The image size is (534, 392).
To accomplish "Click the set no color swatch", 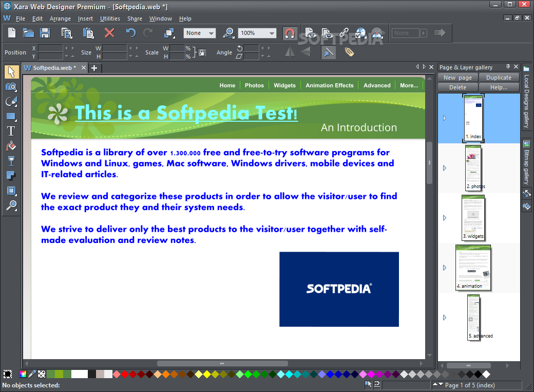I will [42, 374].
